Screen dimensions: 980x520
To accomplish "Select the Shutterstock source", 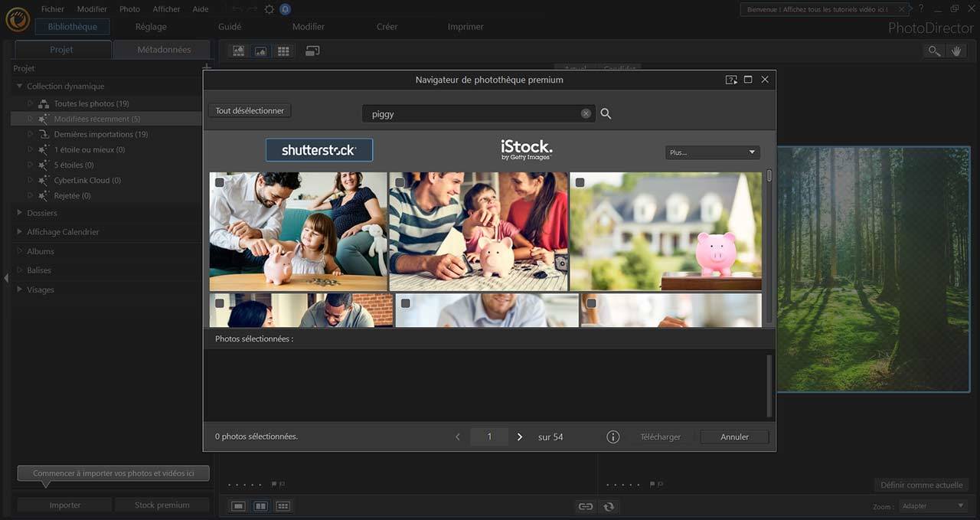I will pyautogui.click(x=319, y=150).
